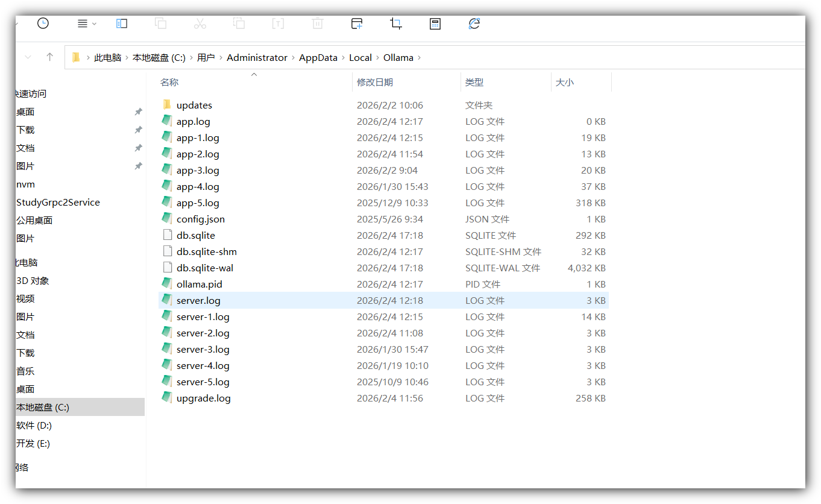Screen dimensions: 821x504
Task: Click the trash delete icon
Action: pos(318,24)
